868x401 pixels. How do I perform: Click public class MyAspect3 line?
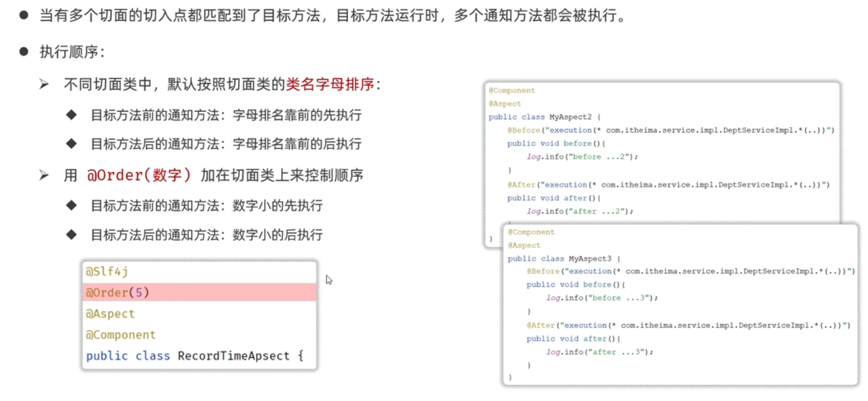click(x=564, y=258)
